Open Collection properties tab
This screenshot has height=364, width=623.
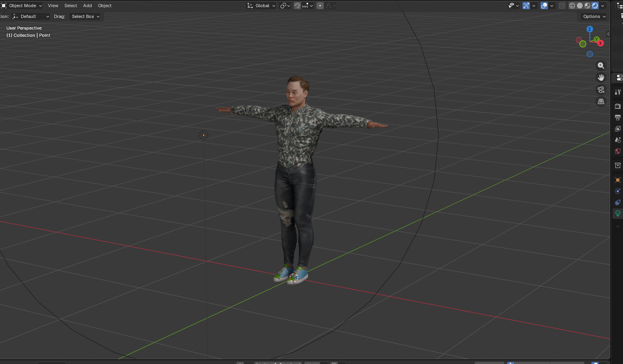(618, 166)
